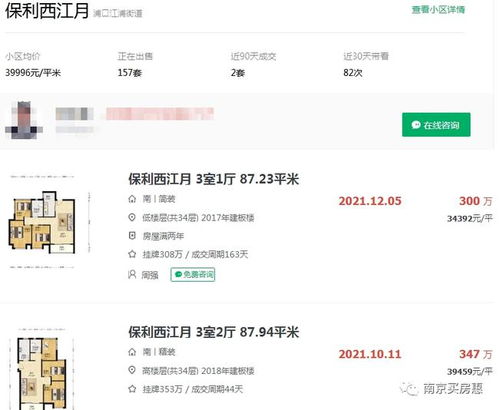Viewport: 499px width, 410px height.
Task: Select the 正在出售 label
Action: (x=135, y=56)
